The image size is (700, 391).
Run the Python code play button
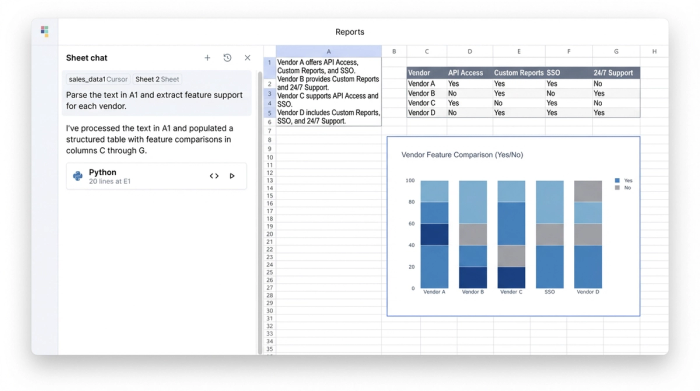pos(232,176)
